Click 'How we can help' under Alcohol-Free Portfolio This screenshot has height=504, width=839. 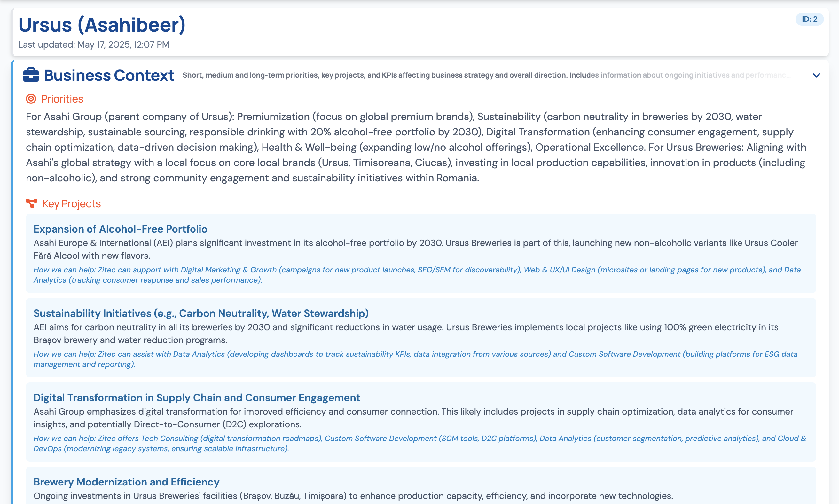click(417, 275)
